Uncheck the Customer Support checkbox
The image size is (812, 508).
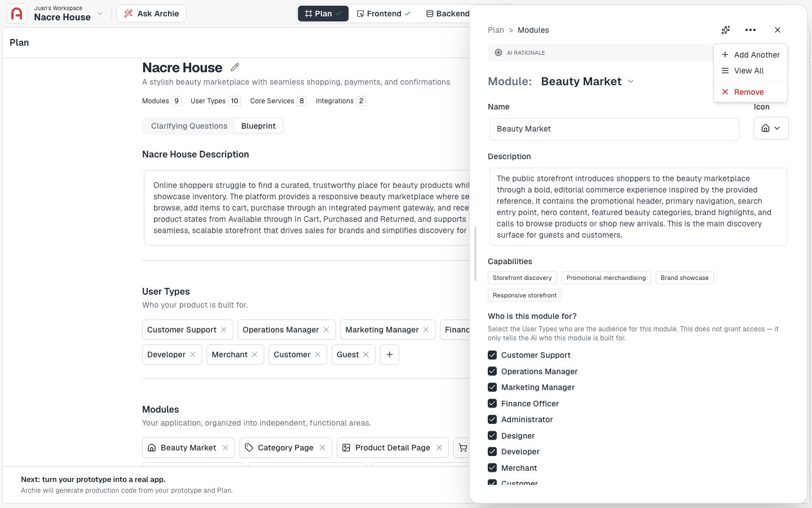click(x=492, y=355)
